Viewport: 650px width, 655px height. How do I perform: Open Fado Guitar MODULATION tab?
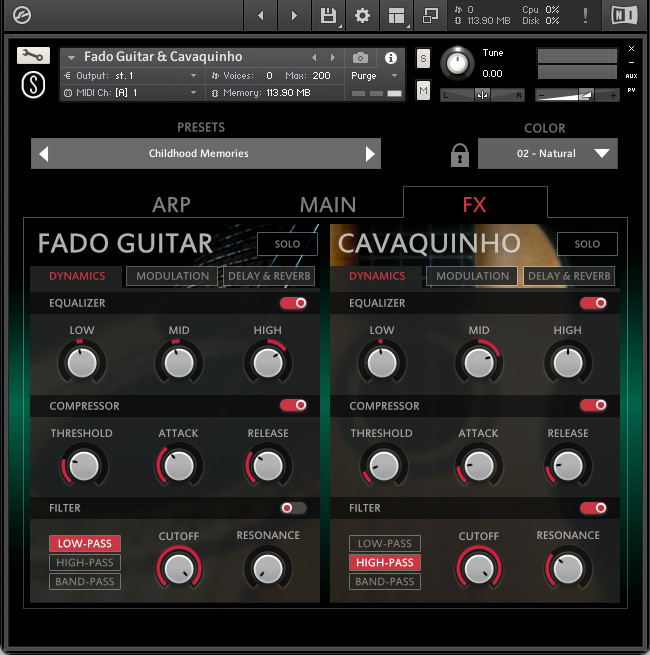172,276
